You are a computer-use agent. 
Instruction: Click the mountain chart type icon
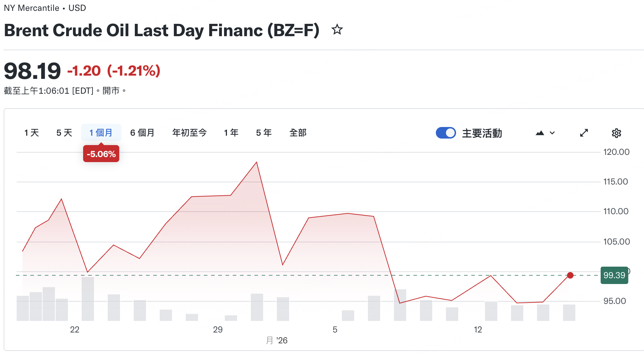click(540, 133)
